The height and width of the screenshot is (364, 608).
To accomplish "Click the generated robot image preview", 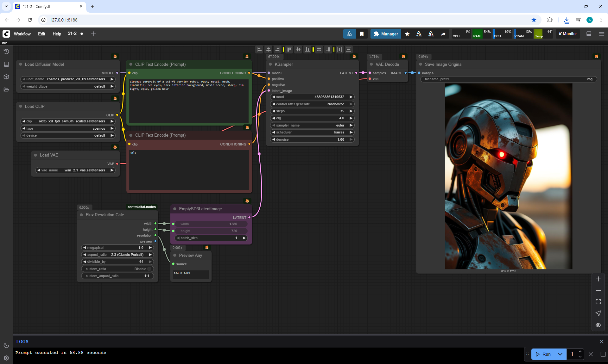I will click(x=508, y=176).
